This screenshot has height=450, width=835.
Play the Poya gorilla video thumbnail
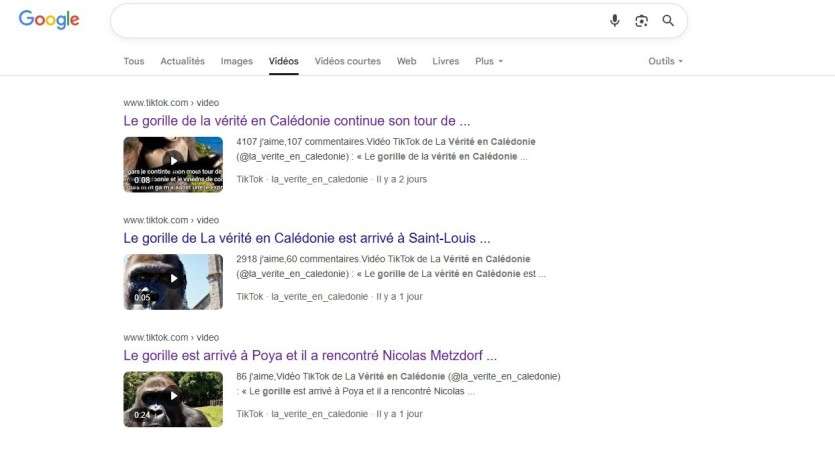(173, 399)
